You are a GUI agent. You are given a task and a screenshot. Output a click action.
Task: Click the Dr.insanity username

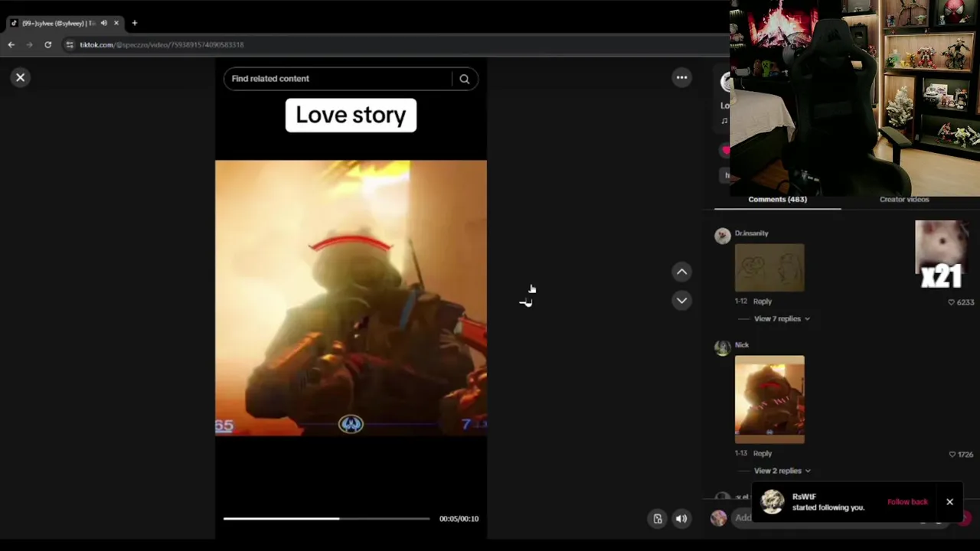pos(751,233)
